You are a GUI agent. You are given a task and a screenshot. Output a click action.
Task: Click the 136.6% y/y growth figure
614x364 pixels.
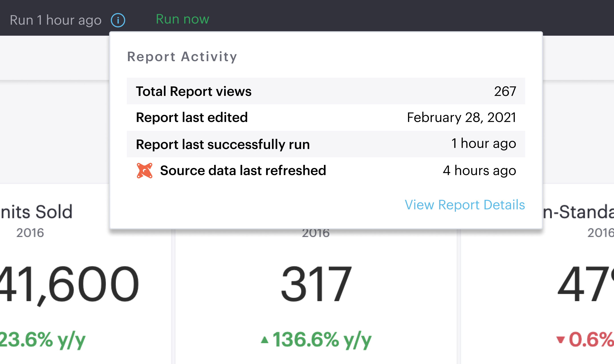click(x=322, y=340)
